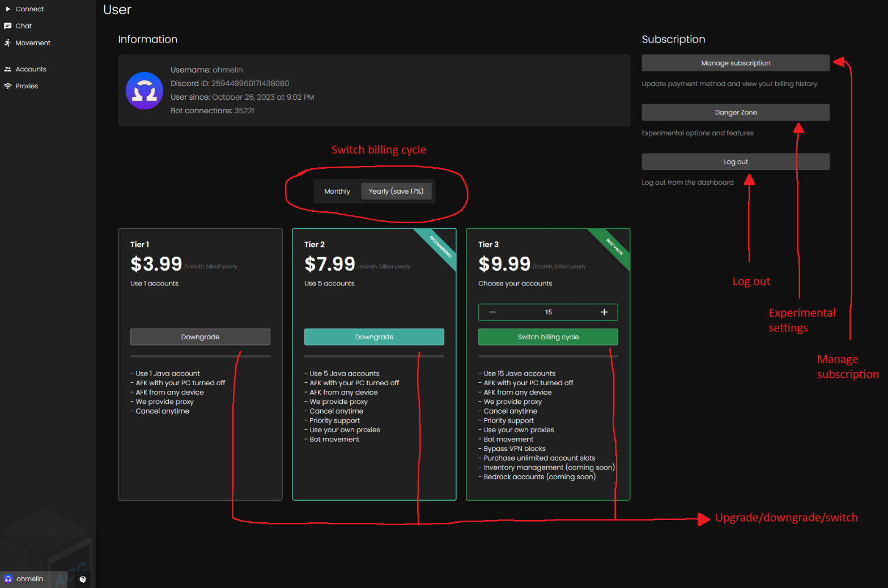
Task: Click the Tier 3 account number field
Action: (548, 312)
